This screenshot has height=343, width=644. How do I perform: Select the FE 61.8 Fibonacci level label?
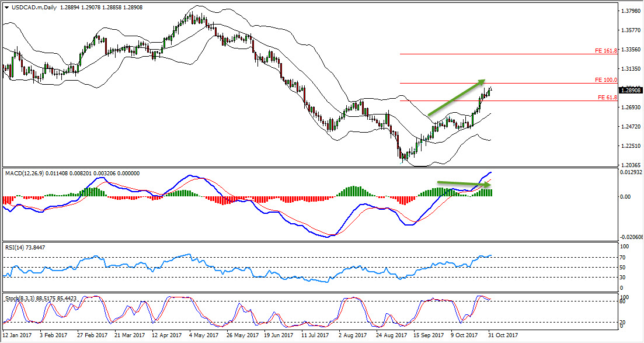[x=607, y=98]
